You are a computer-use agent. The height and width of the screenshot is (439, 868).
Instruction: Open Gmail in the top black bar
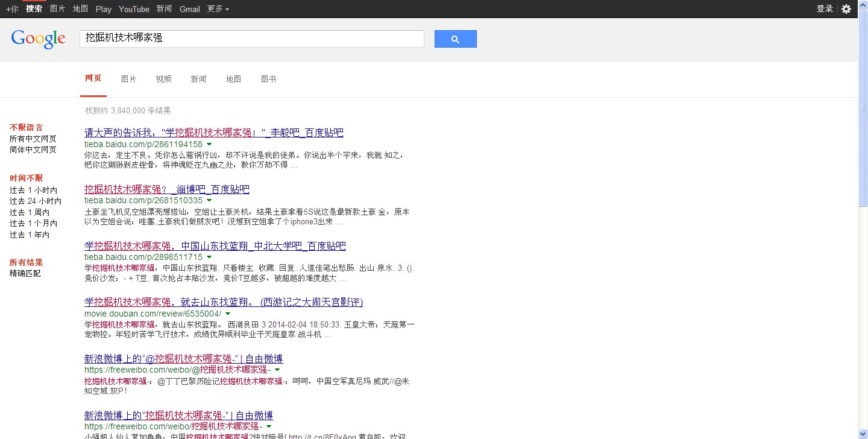coord(190,9)
